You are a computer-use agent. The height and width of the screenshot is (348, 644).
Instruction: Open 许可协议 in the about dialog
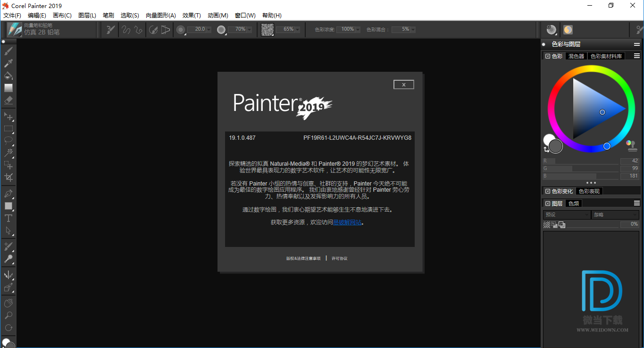pyautogui.click(x=339, y=258)
